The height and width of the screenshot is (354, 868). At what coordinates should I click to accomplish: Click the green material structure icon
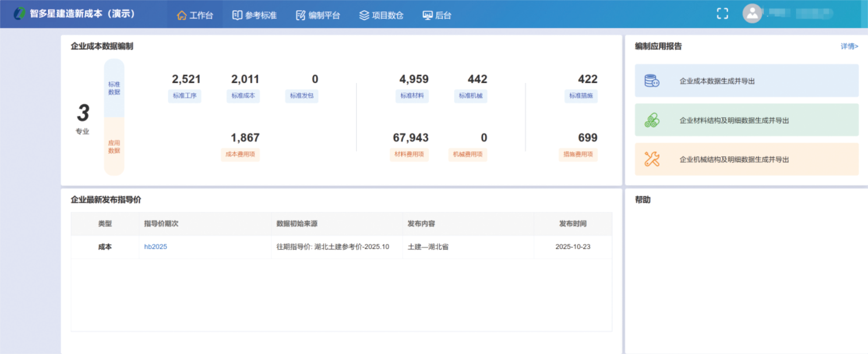(651, 120)
